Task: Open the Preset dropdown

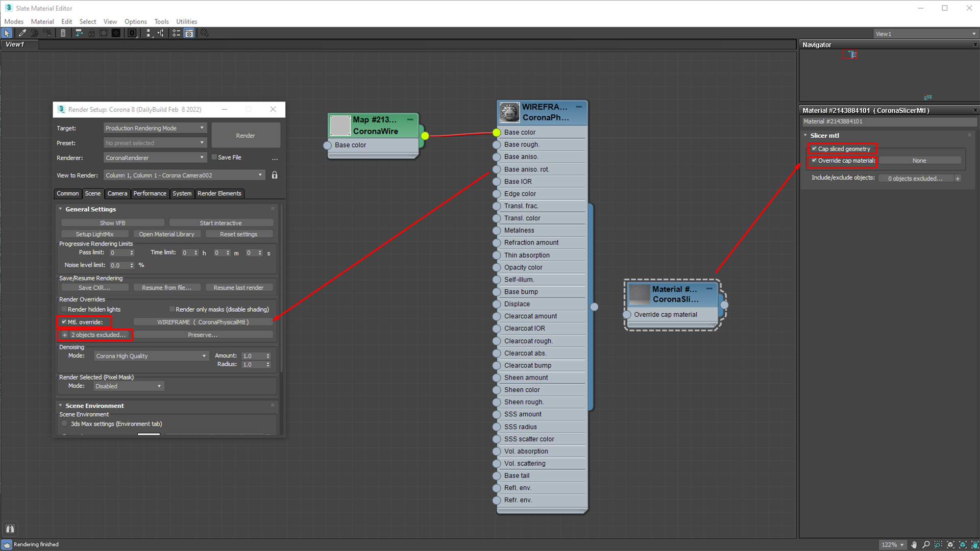Action: click(155, 143)
